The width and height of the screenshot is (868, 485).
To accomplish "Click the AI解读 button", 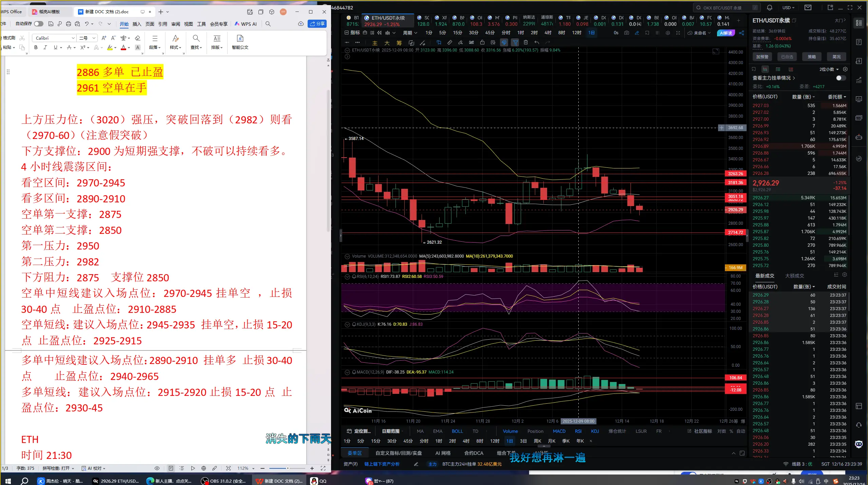I will tap(726, 33).
